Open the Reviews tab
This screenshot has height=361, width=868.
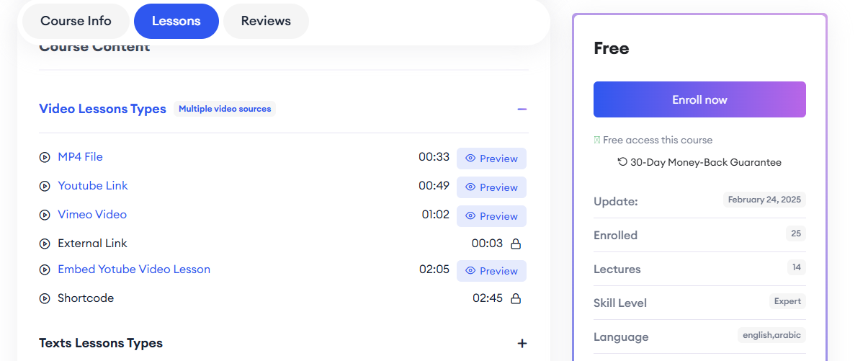(x=266, y=21)
